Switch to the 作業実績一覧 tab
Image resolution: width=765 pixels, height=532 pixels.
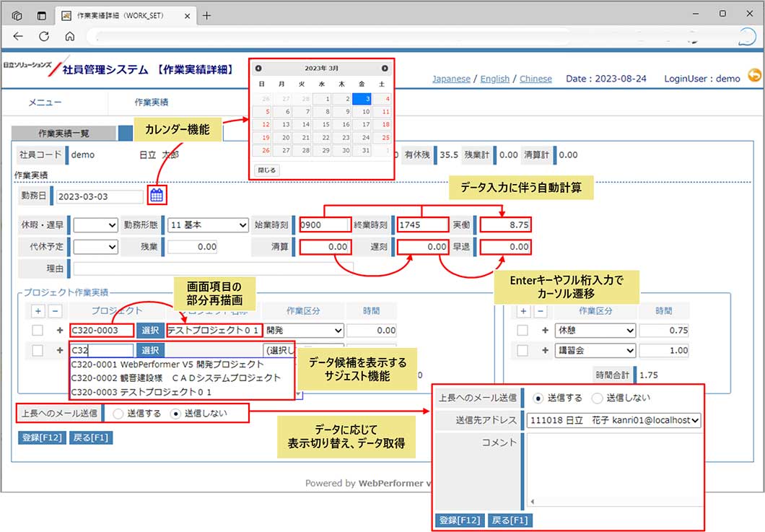tap(63, 134)
